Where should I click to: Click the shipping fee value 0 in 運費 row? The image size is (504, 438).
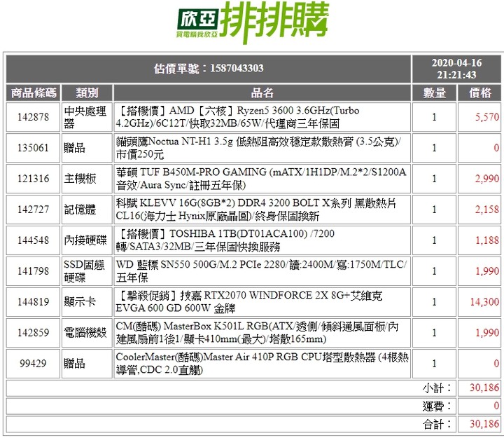point(496,406)
